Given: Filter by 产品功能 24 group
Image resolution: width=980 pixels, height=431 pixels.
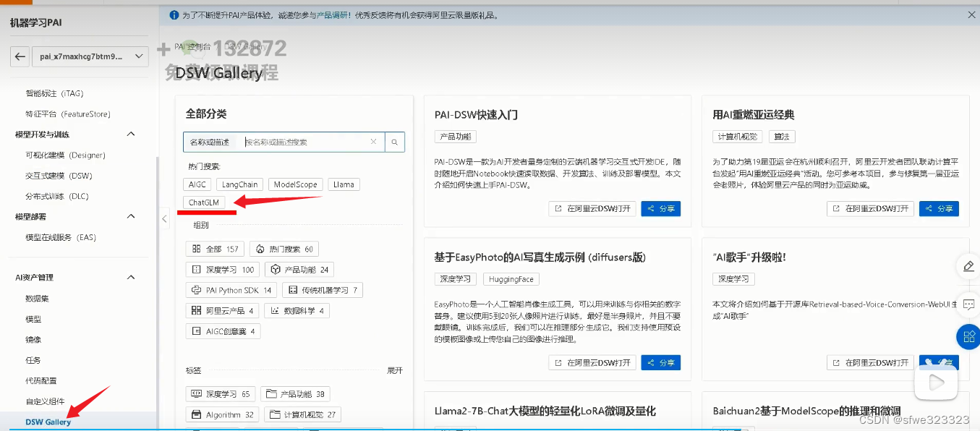Looking at the screenshot, I should coord(299,270).
